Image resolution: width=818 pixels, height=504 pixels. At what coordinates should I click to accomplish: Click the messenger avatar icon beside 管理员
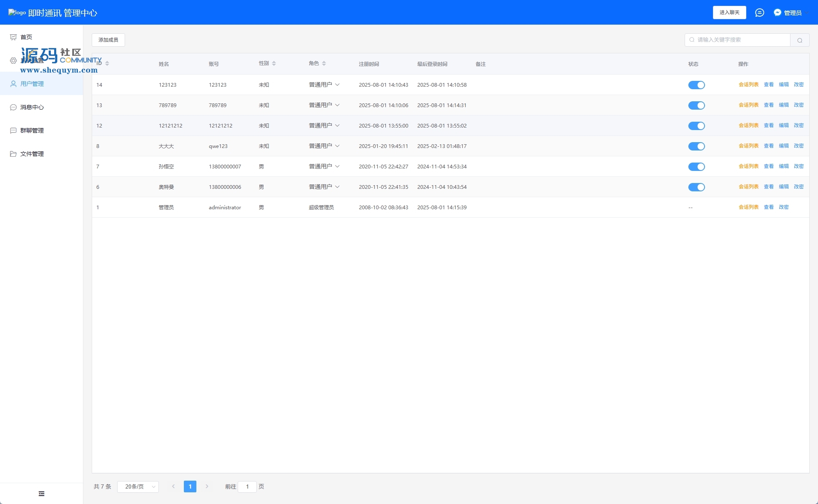tap(777, 13)
